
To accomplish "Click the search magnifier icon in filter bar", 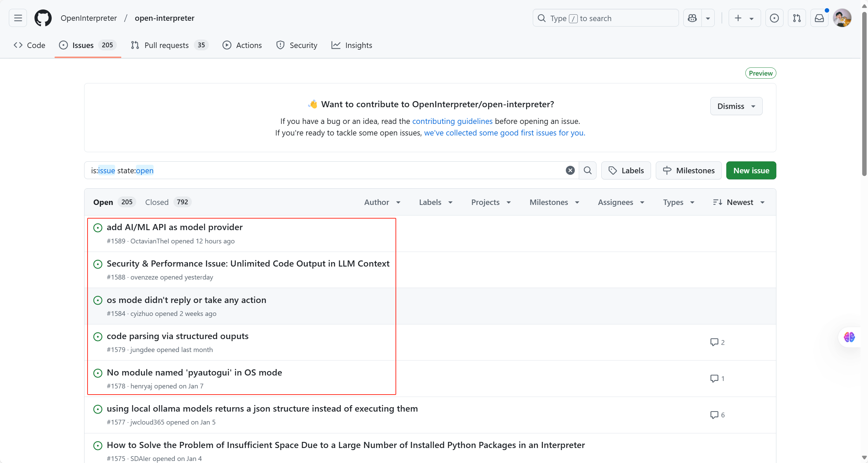I will (x=588, y=171).
